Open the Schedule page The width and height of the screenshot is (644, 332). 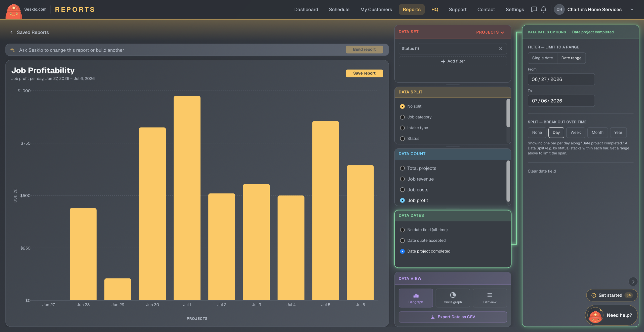(339, 10)
